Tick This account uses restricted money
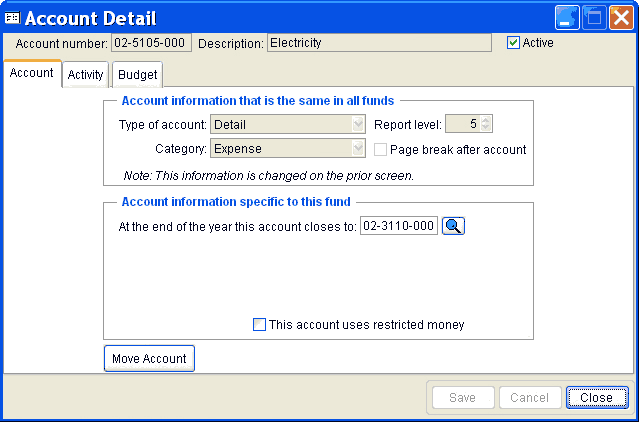 click(260, 325)
